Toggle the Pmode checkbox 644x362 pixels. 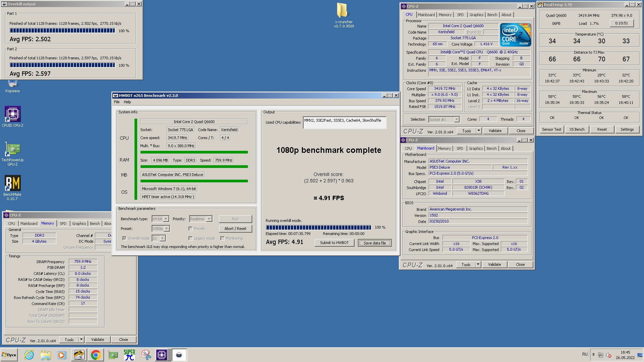click(x=191, y=229)
